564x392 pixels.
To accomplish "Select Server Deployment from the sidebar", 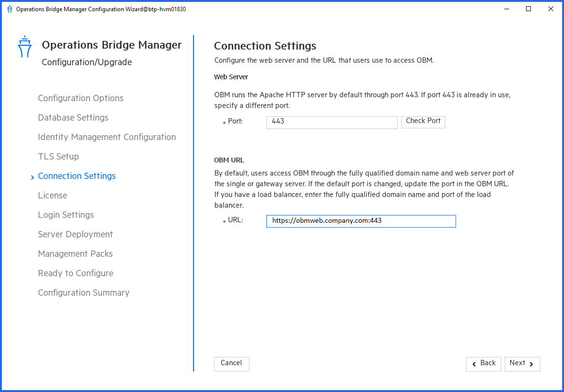I will click(x=75, y=234).
